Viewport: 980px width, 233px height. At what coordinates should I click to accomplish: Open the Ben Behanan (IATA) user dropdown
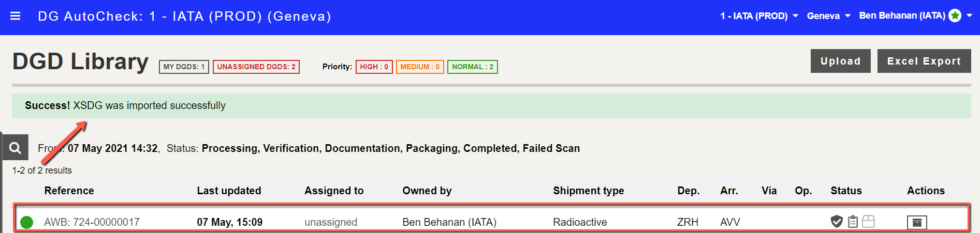point(915,15)
